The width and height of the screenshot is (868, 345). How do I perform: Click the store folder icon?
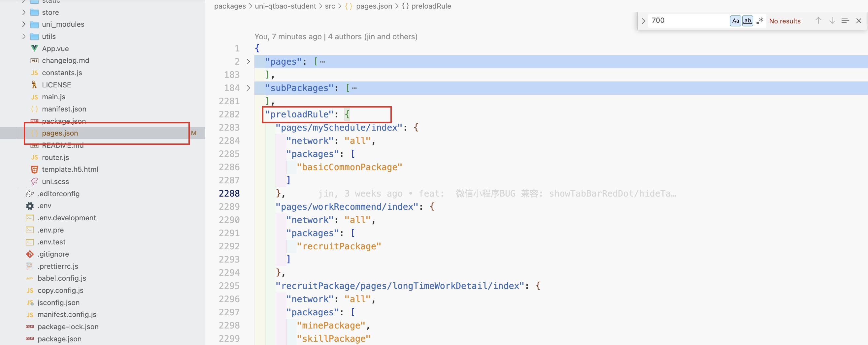click(34, 13)
